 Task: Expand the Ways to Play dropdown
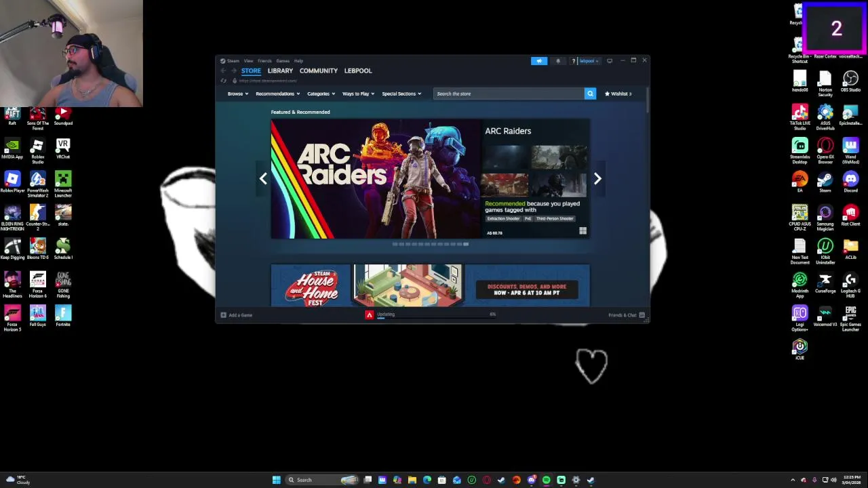click(358, 94)
